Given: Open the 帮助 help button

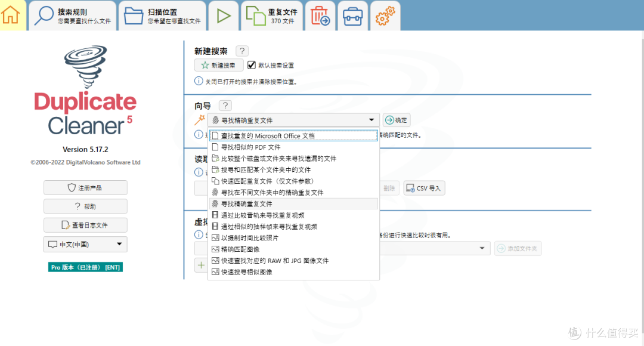Looking at the screenshot, I should click(x=85, y=206).
